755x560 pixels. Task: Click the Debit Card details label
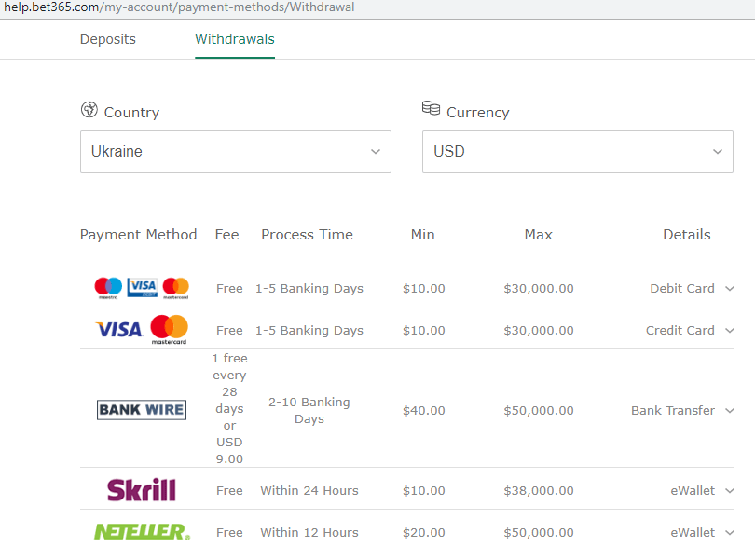681,289
